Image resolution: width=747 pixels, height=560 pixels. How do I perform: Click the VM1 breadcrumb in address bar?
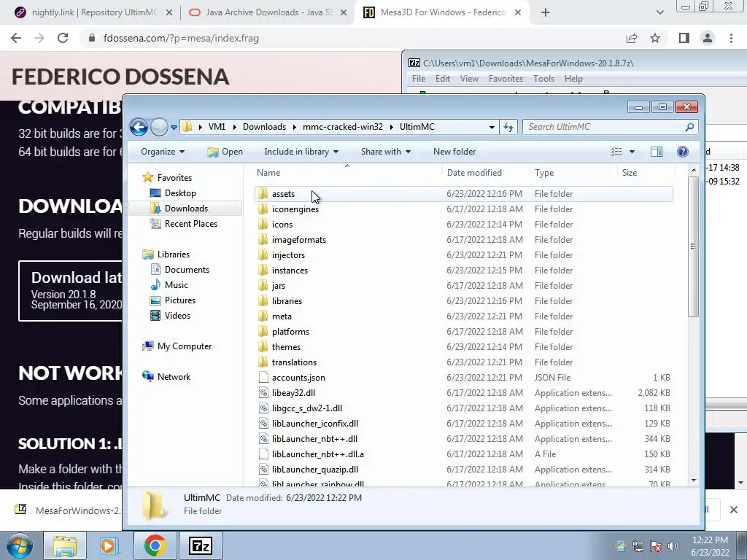217,127
